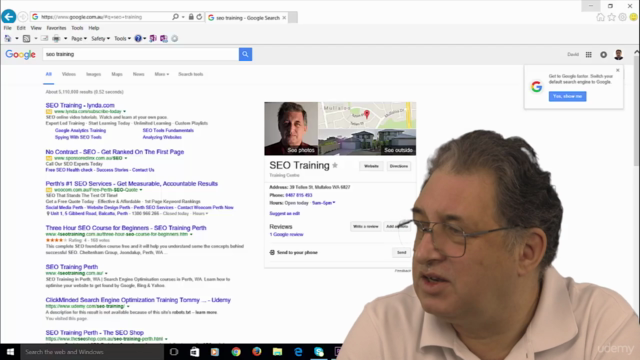Click the See photos thumbnail in knowledge panel
This screenshot has width=640, height=360.
coord(291,129)
